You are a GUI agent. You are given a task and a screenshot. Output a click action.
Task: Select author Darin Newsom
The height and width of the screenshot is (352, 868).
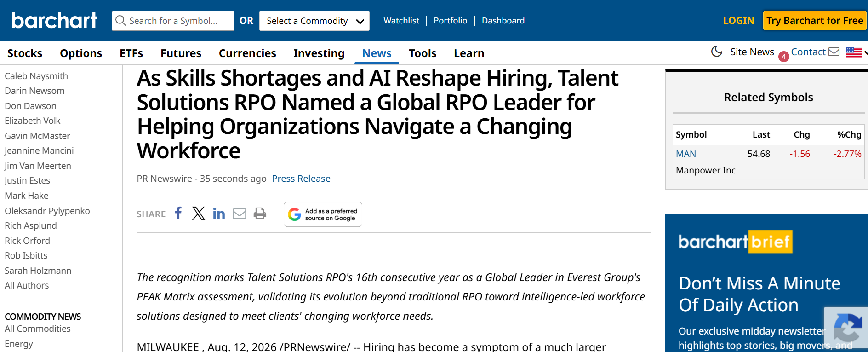tap(34, 91)
